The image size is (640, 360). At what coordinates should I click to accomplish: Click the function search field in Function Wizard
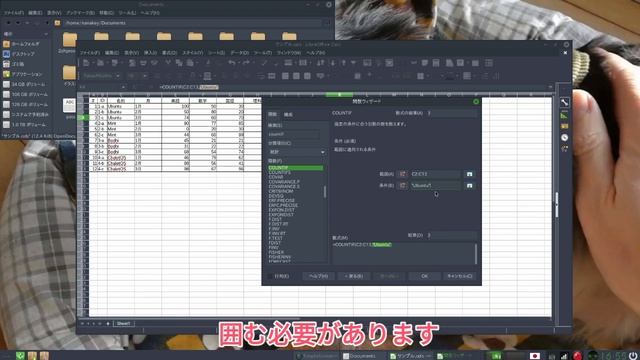coord(294,134)
